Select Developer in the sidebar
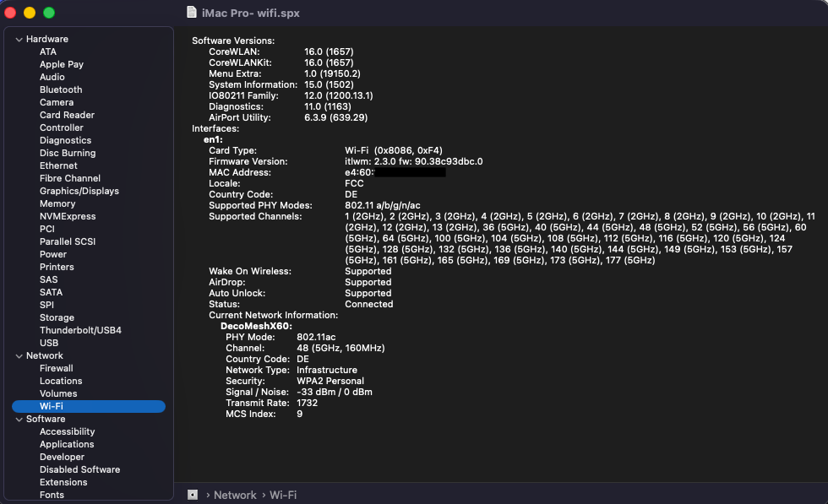The height and width of the screenshot is (504, 828). (x=62, y=457)
